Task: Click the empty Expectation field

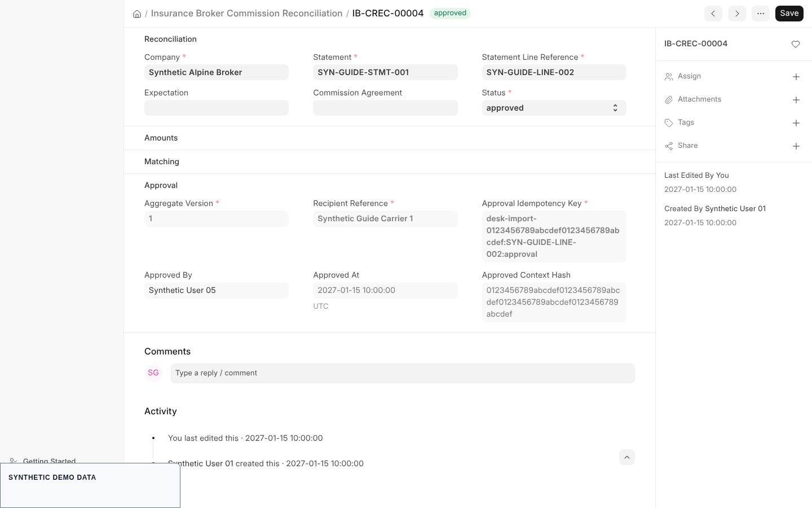Action: coord(217,108)
